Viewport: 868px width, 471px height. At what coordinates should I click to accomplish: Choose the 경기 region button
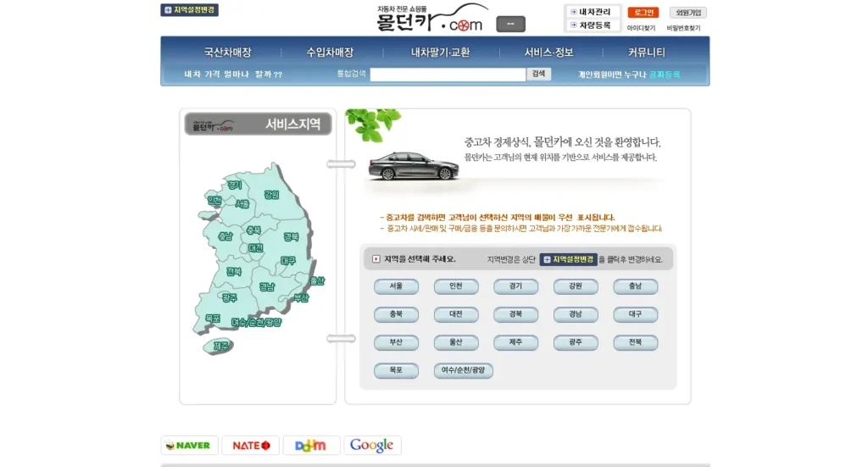point(515,286)
